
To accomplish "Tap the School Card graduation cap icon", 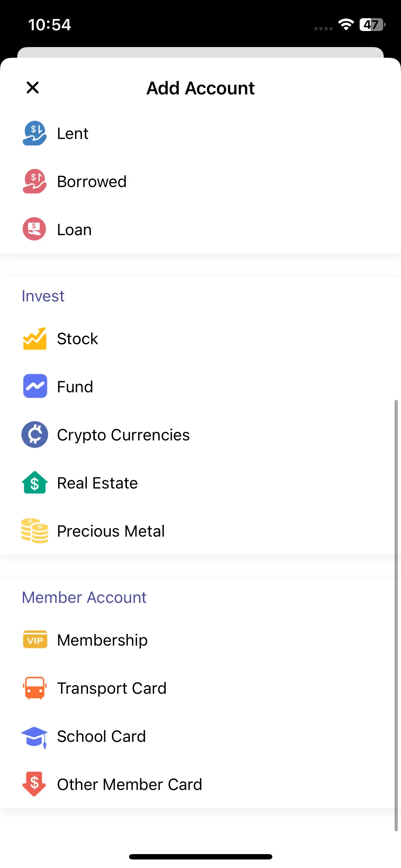I will coord(35,737).
